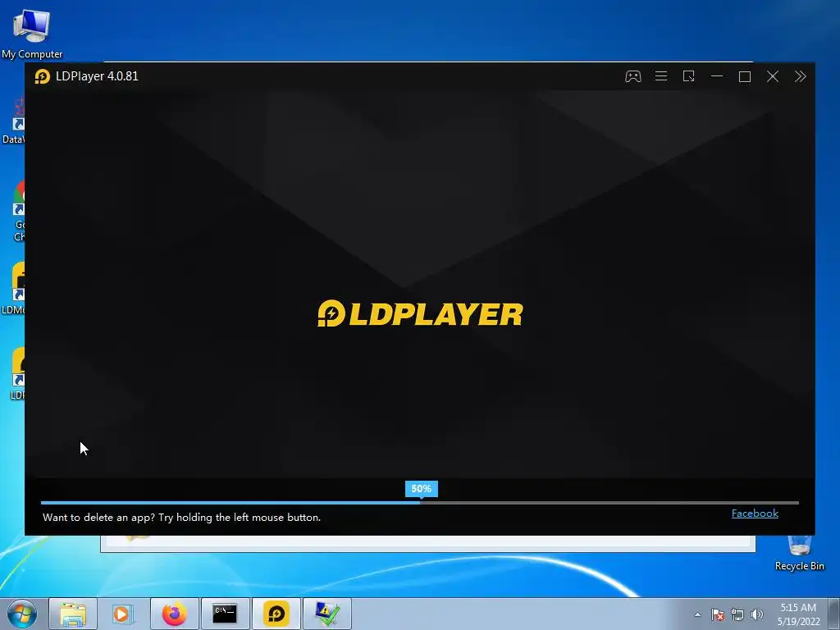Open File Explorer from the taskbar
Image resolution: width=840 pixels, height=630 pixels.
tap(73, 614)
